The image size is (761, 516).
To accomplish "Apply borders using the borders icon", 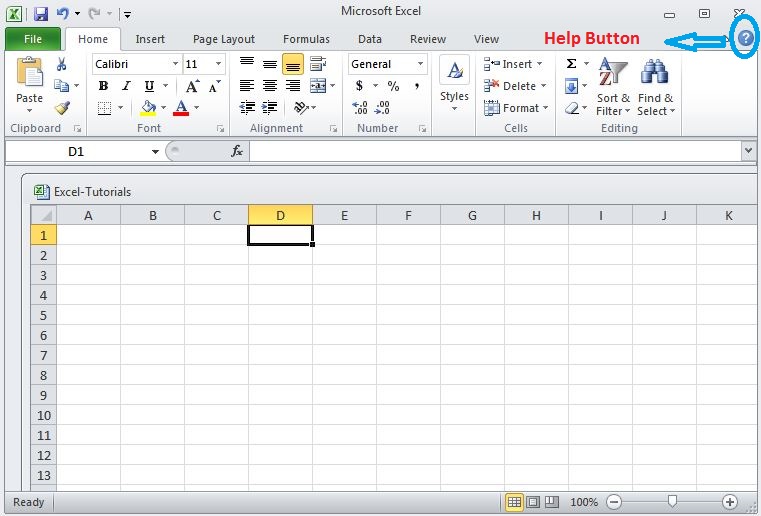I will pos(104,108).
